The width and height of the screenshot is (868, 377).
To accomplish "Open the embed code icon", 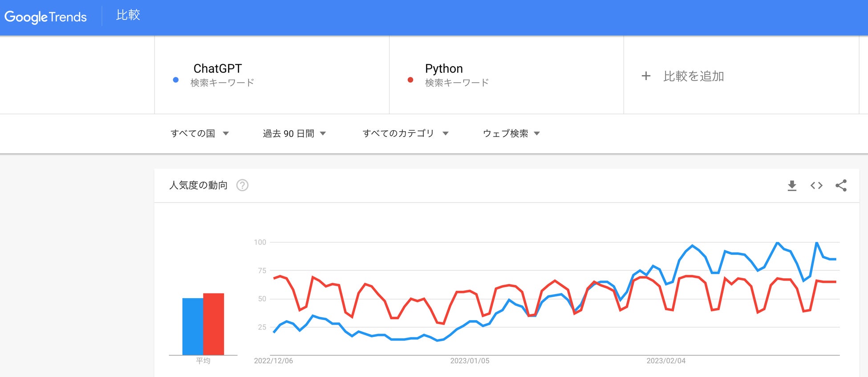I will pyautogui.click(x=816, y=185).
